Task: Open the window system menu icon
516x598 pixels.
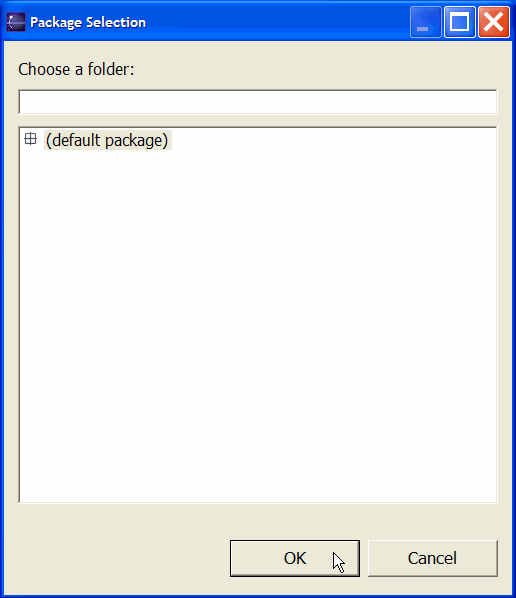Action: (16, 22)
